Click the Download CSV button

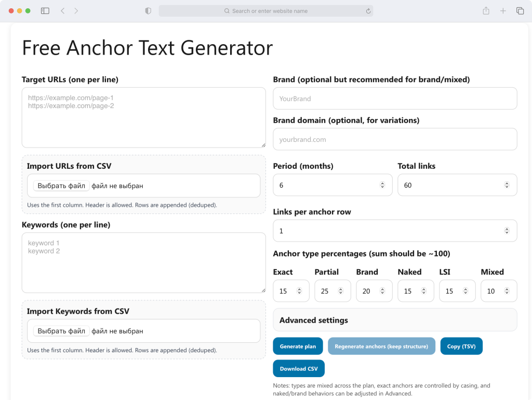[299, 368]
